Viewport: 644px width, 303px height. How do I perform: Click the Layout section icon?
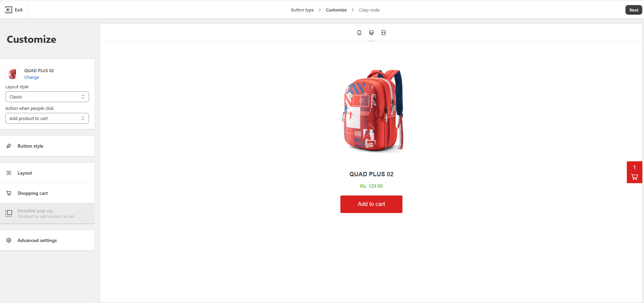[9, 173]
